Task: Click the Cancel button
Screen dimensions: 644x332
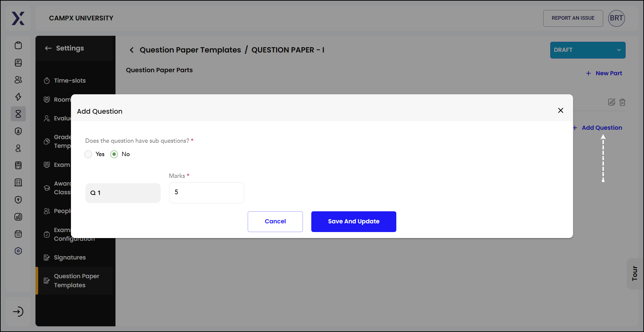Action: [x=275, y=222]
